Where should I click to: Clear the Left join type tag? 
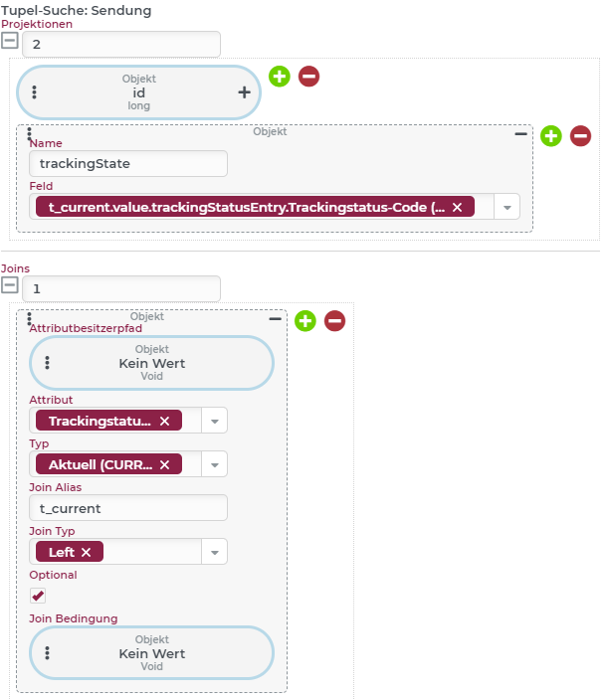point(87,552)
